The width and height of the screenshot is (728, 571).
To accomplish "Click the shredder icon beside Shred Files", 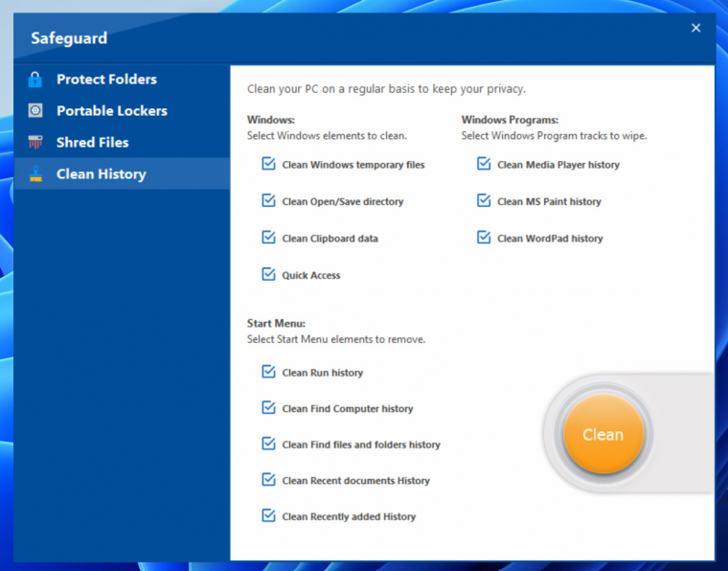I will point(35,142).
